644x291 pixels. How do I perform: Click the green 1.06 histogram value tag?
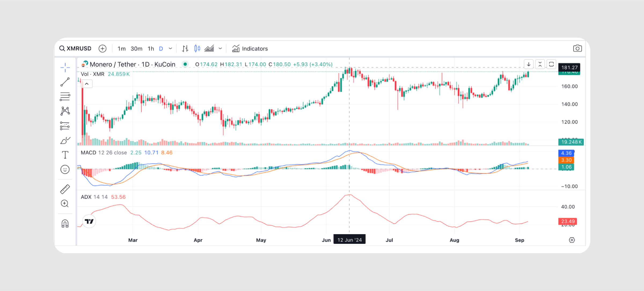(x=566, y=167)
